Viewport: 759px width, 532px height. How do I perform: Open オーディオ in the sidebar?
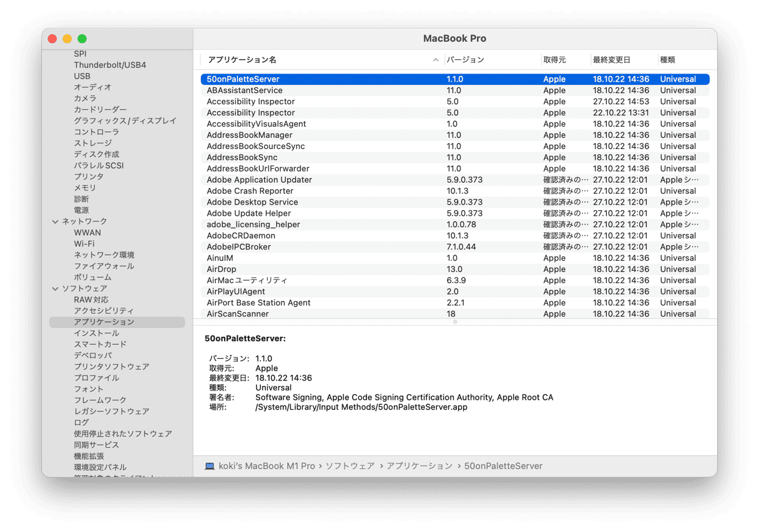(x=92, y=87)
